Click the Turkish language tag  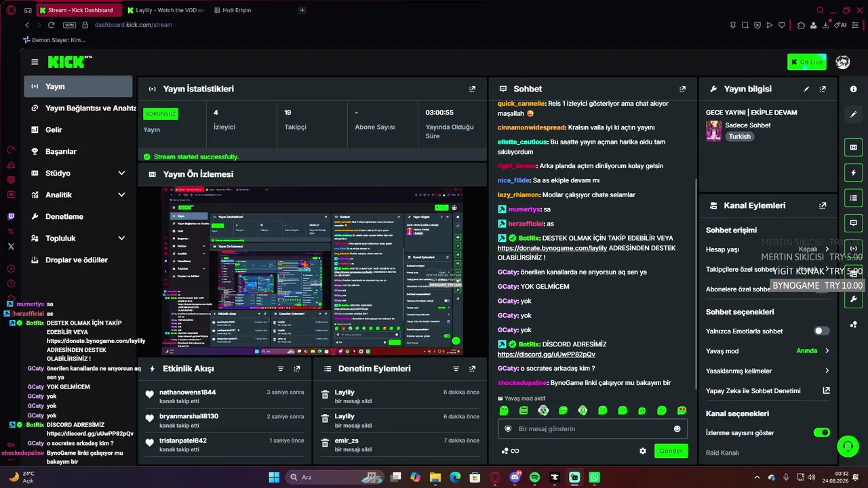click(x=740, y=136)
